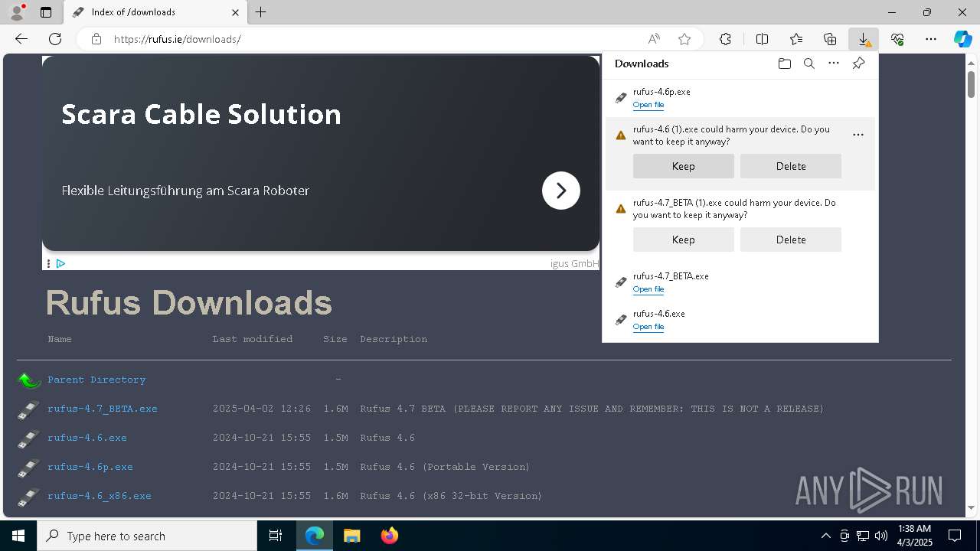This screenshot has height=551, width=980.
Task: Download rufus-4.7_BETA.exe from listing
Action: click(103, 409)
